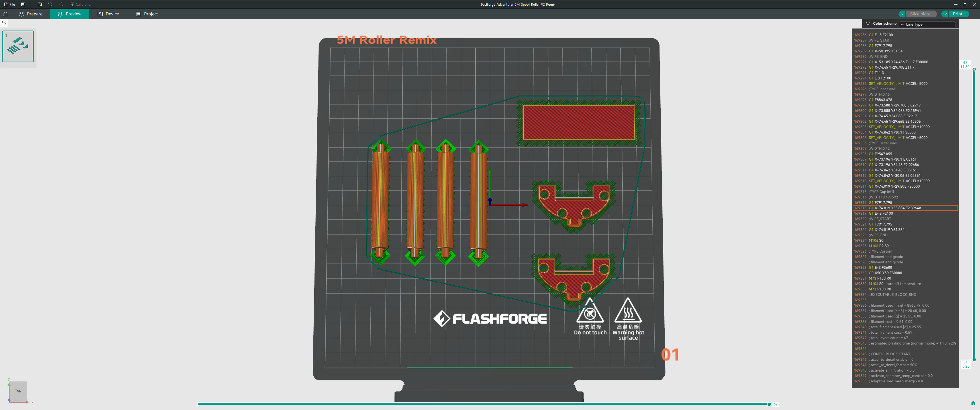Open the Print dropdown arrow
The image size is (980, 410).
(945, 14)
